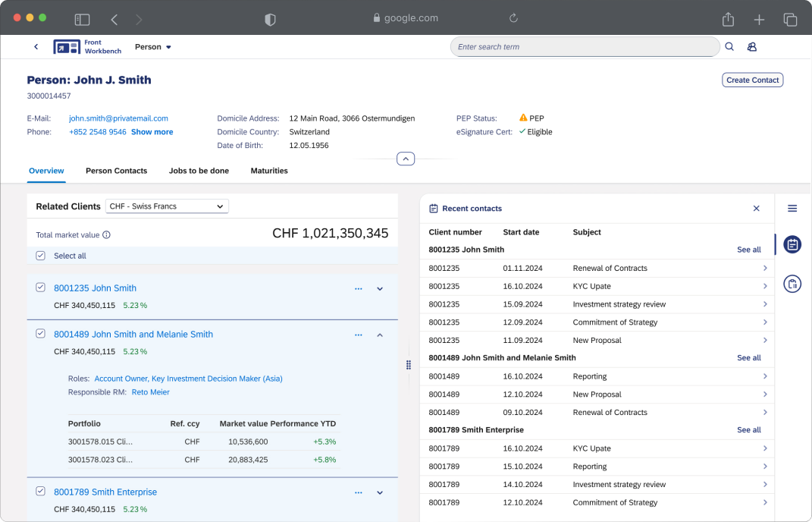This screenshot has height=522, width=812.
Task: Switch to the Jobs to be done tab
Action: click(x=199, y=171)
